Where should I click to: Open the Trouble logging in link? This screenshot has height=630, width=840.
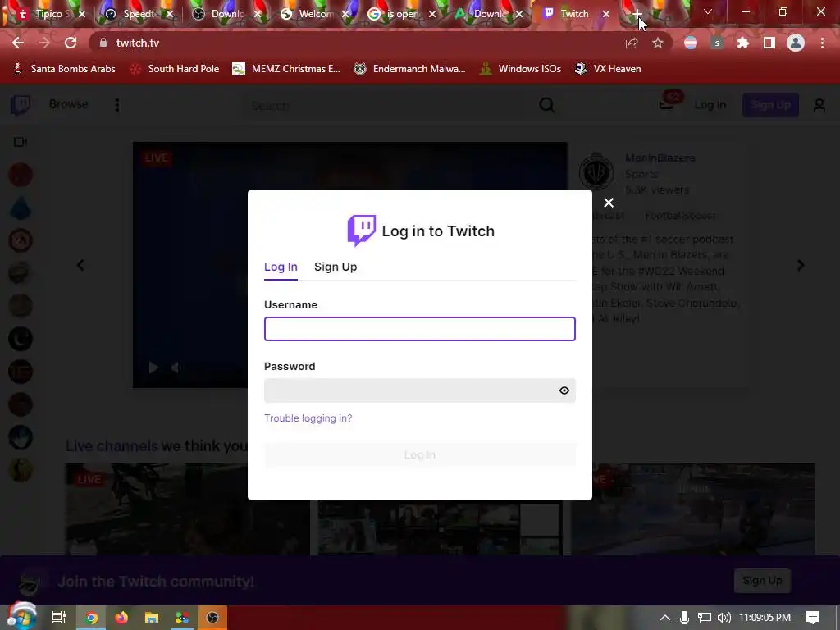tap(308, 418)
